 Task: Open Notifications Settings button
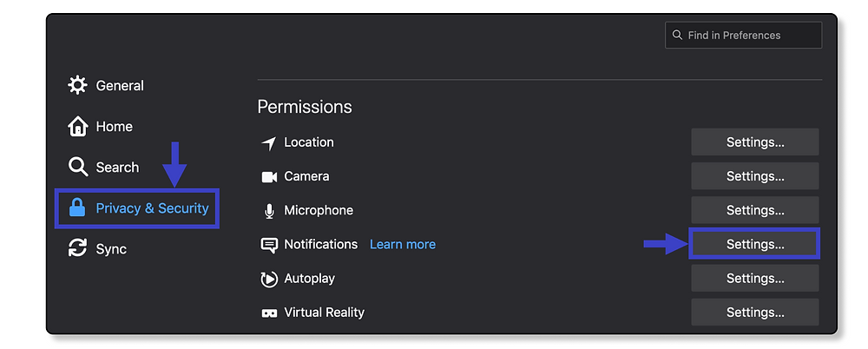(x=755, y=244)
